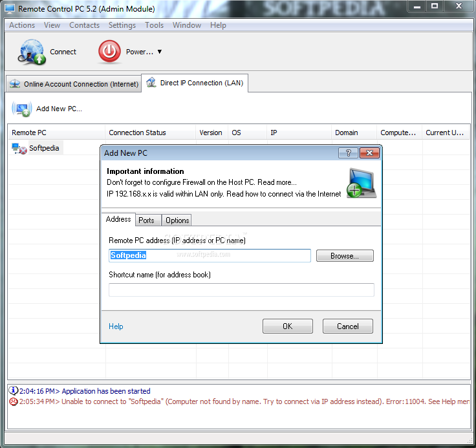Minimize the Remote Control PC window
The width and height of the screenshot is (476, 448).
pyautogui.click(x=417, y=6)
